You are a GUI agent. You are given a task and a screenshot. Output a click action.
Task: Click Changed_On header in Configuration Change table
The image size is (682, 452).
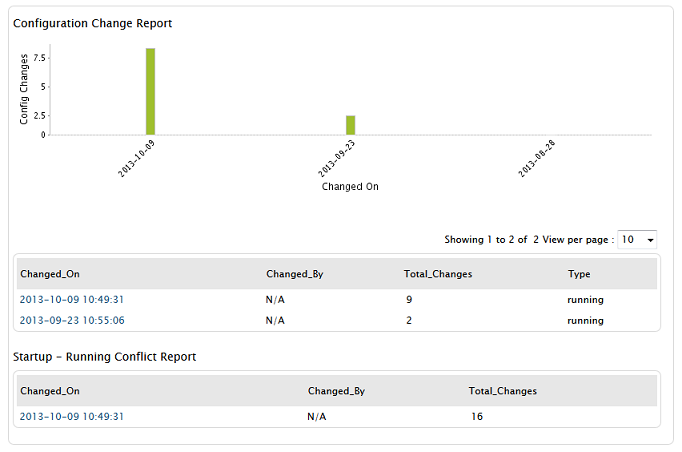point(48,273)
